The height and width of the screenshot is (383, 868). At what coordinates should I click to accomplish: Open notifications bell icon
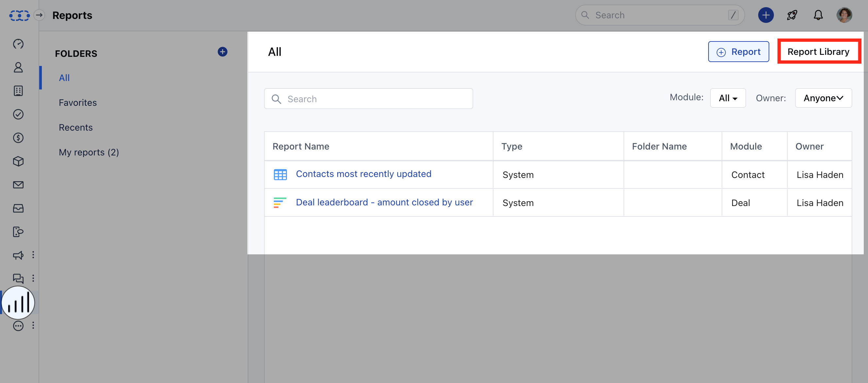[x=818, y=15]
